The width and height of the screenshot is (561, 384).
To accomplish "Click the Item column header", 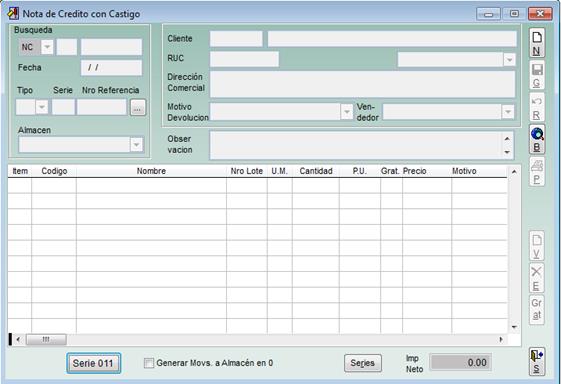I will click(20, 171).
